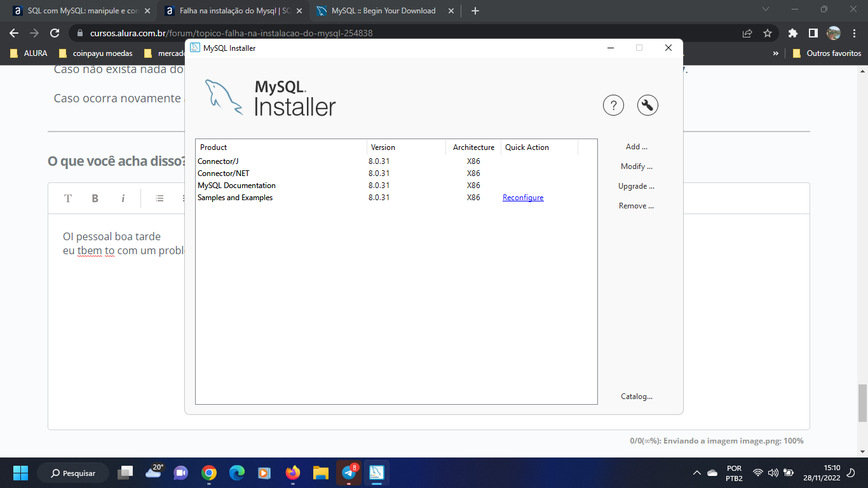Sort by the Product column header
This screenshot has width=868, height=488.
pos(281,147)
